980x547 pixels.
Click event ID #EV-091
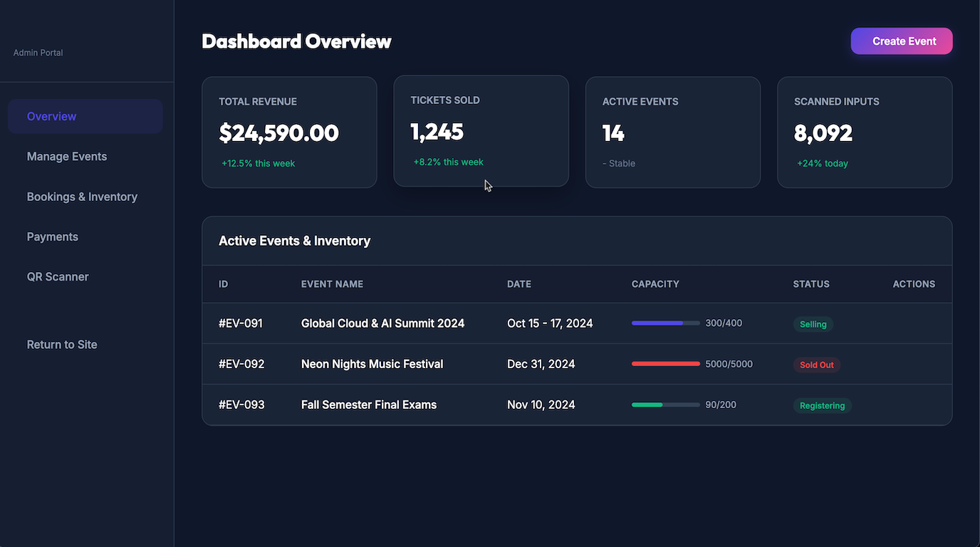click(x=241, y=323)
